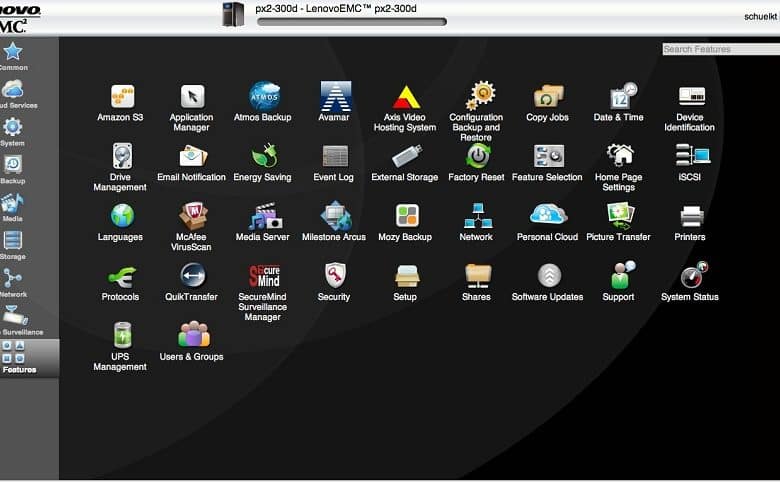Manage Users & Groups
Viewport: 780px width, 482px height.
pyautogui.click(x=192, y=342)
